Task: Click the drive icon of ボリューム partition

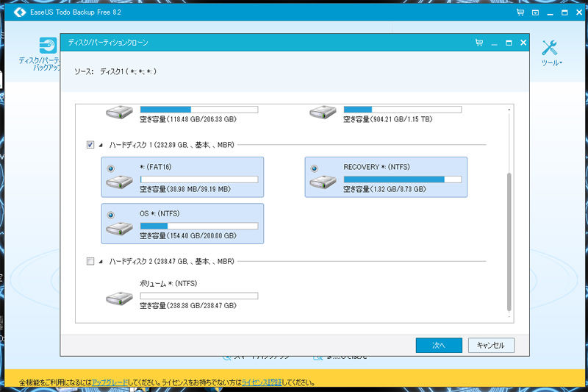Action: click(119, 299)
